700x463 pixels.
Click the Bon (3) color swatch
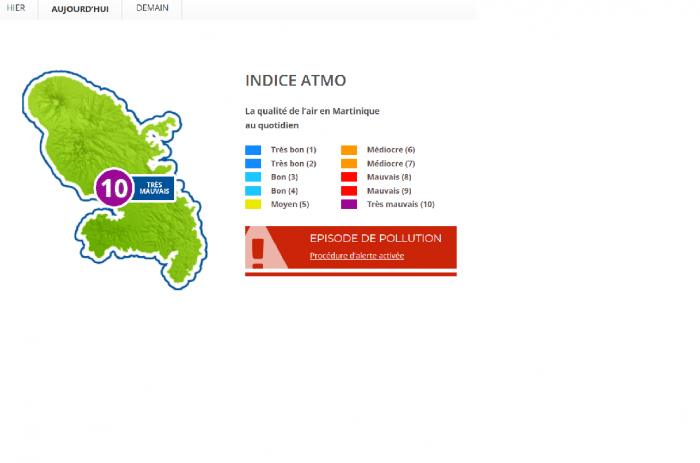tap(253, 177)
